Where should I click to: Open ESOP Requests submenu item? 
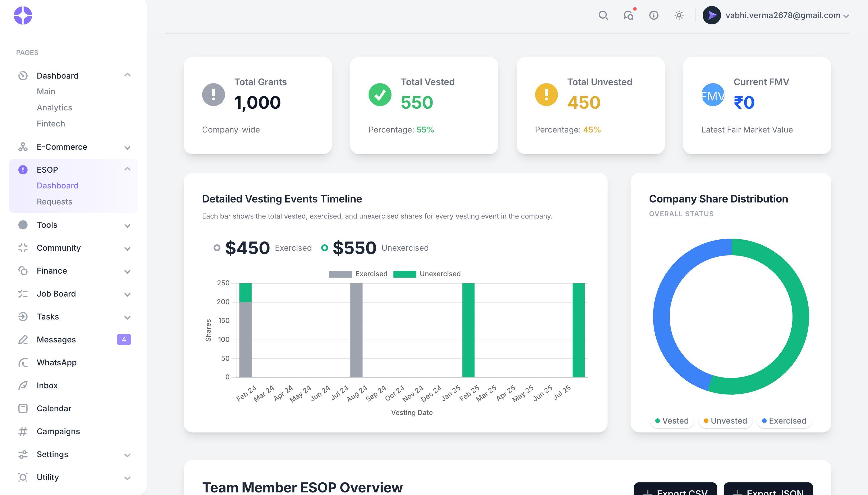click(55, 202)
